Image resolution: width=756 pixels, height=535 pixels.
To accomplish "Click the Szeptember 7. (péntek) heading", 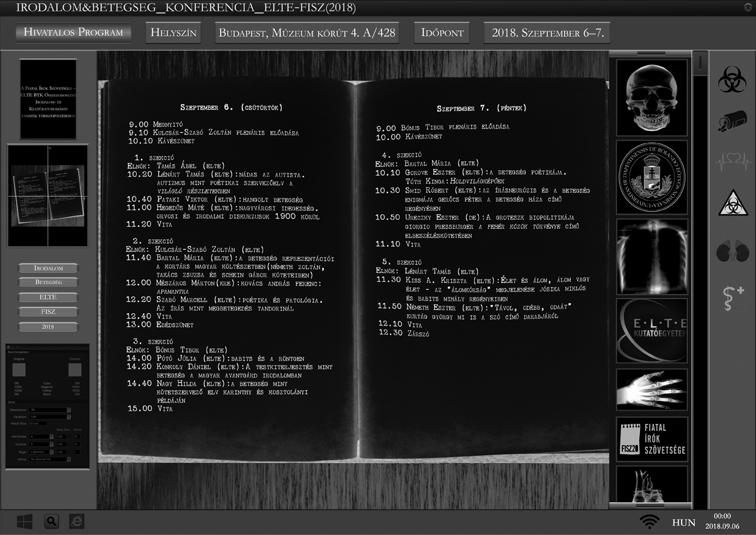I will (481, 108).
